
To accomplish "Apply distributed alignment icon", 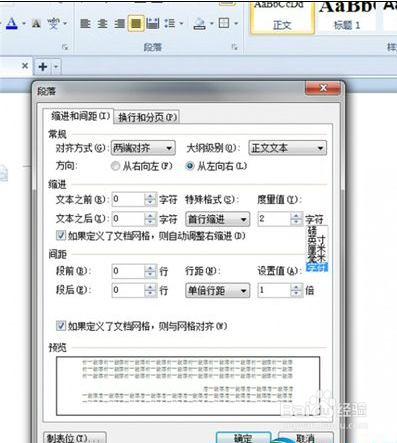I will point(153,23).
